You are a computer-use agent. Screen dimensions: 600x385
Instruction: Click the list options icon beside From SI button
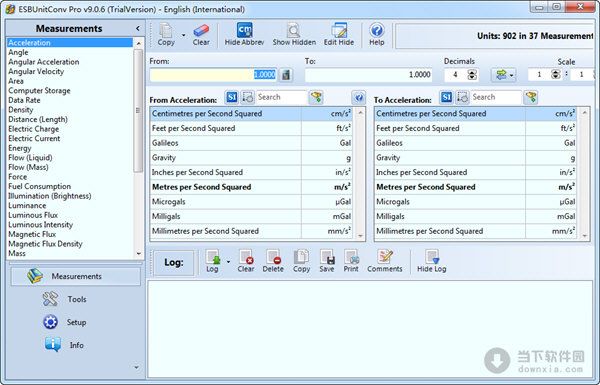(248, 97)
